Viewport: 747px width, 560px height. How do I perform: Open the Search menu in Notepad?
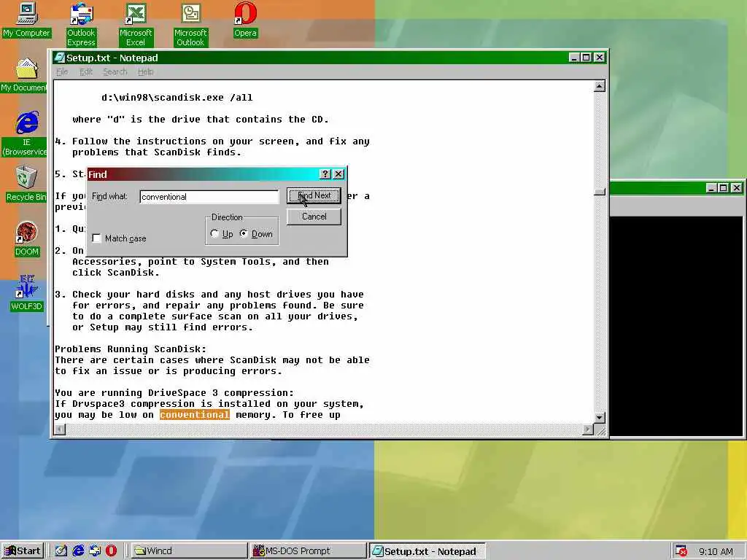pos(115,72)
